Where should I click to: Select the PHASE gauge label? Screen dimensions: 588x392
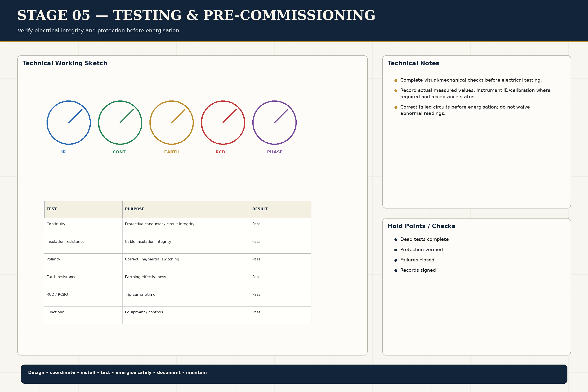point(275,152)
